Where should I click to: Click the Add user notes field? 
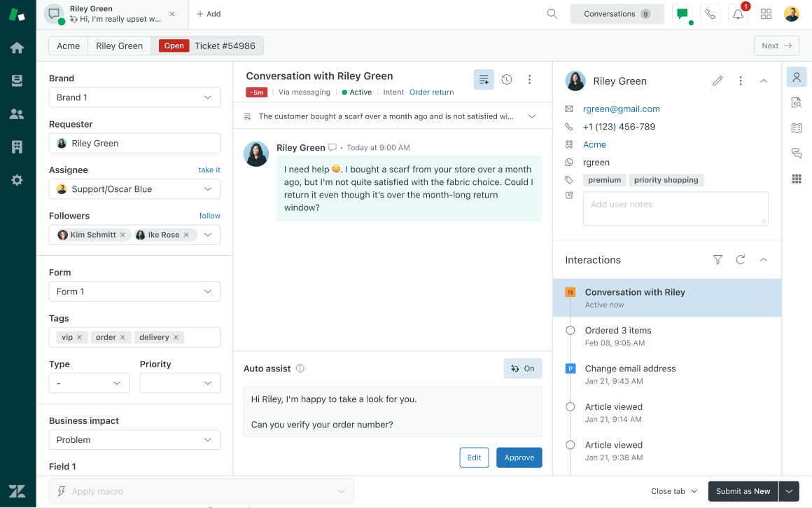(675, 208)
